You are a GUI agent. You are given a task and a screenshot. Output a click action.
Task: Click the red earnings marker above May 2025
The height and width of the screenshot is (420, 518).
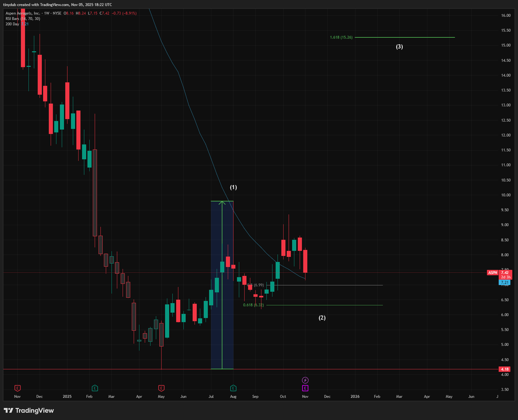161,388
